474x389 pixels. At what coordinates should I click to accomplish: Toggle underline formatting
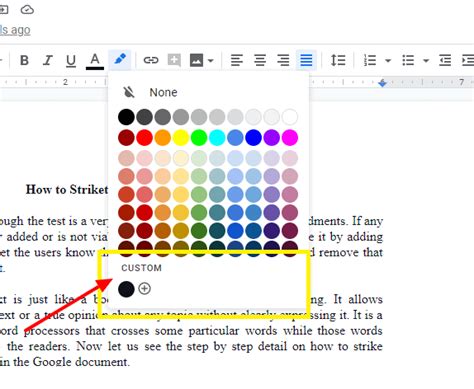click(71, 61)
